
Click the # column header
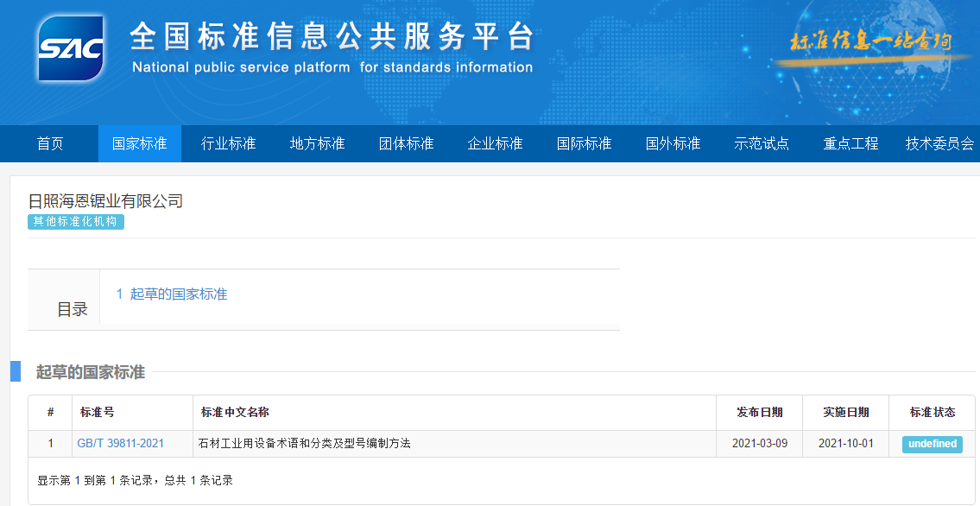pos(51,412)
